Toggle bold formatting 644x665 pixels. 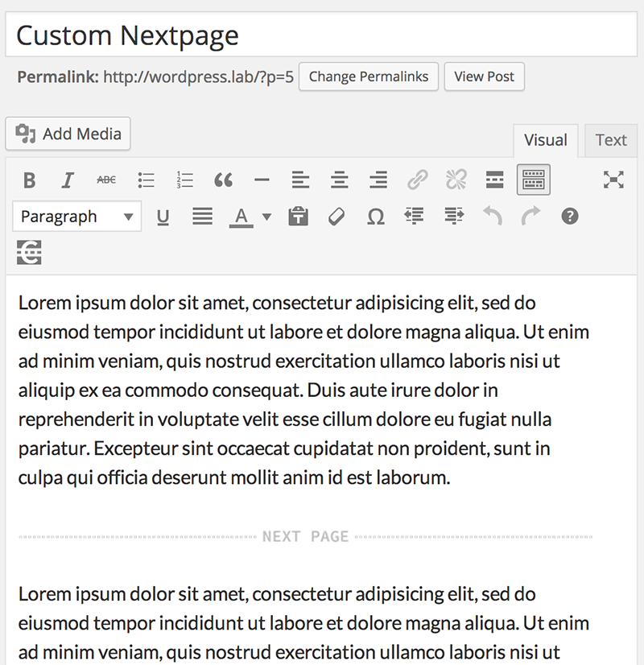(30, 180)
